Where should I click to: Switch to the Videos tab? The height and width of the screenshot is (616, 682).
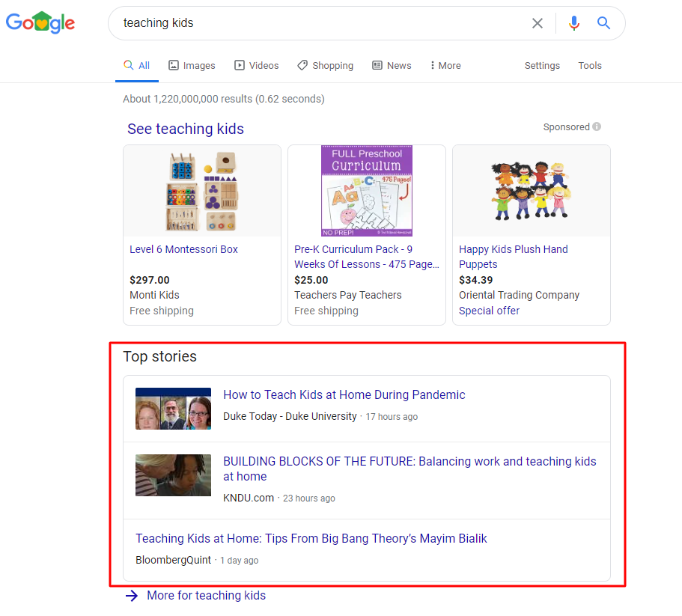pos(257,66)
